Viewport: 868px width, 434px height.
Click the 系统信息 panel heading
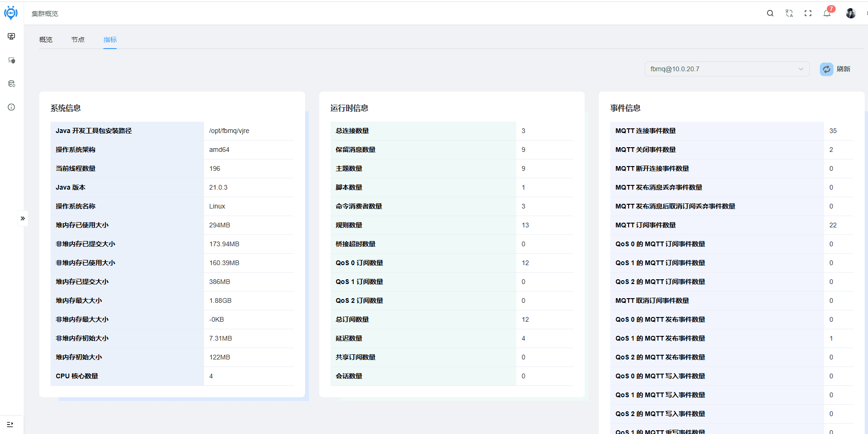click(x=66, y=108)
